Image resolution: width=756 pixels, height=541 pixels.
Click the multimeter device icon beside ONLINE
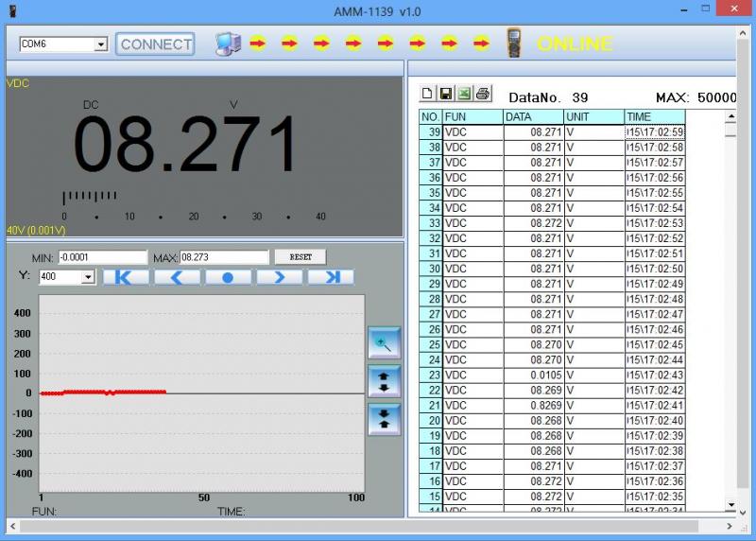point(514,44)
